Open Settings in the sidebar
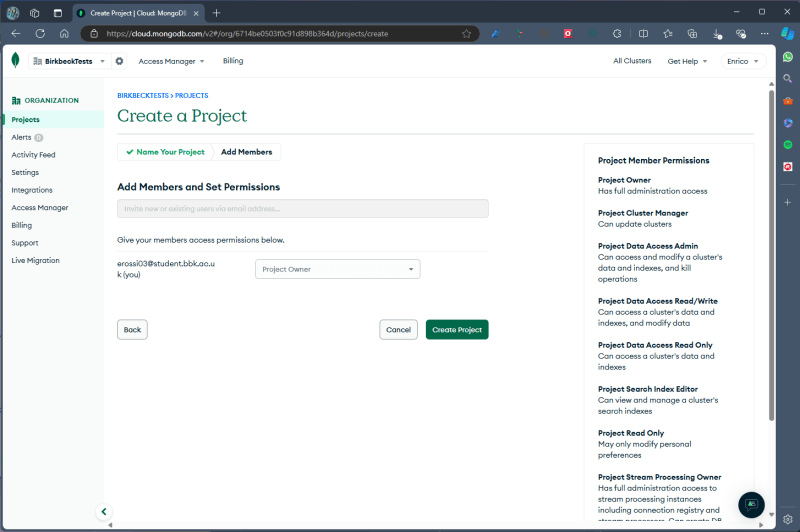The height and width of the screenshot is (532, 800). [25, 172]
